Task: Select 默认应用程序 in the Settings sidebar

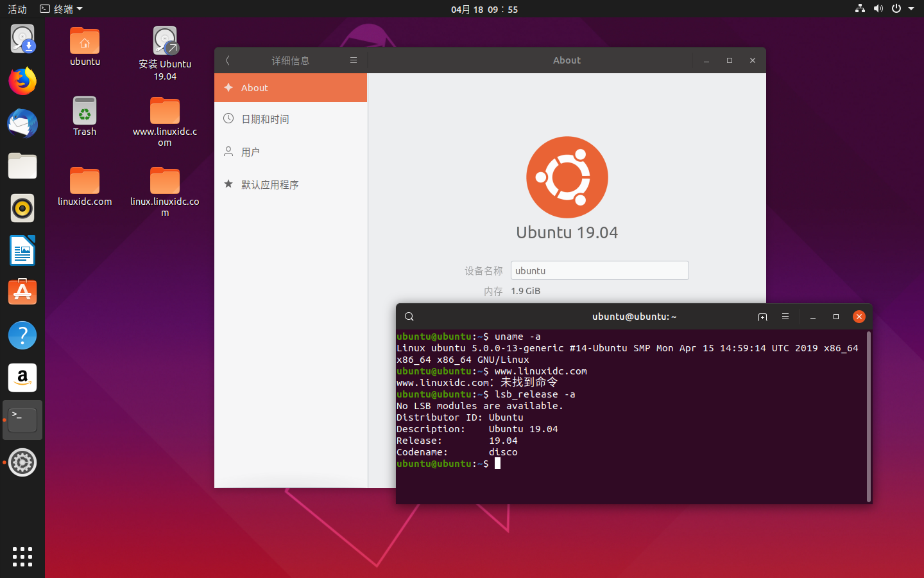Action: (x=291, y=185)
